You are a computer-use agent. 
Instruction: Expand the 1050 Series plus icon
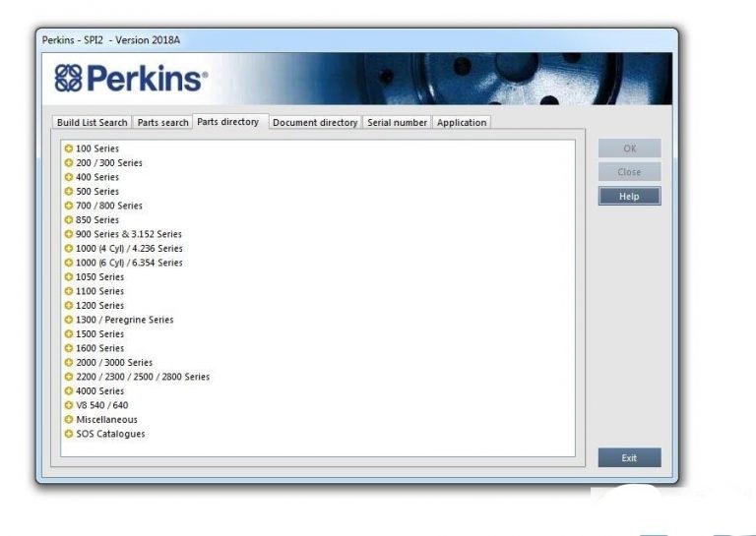pyautogui.click(x=69, y=277)
